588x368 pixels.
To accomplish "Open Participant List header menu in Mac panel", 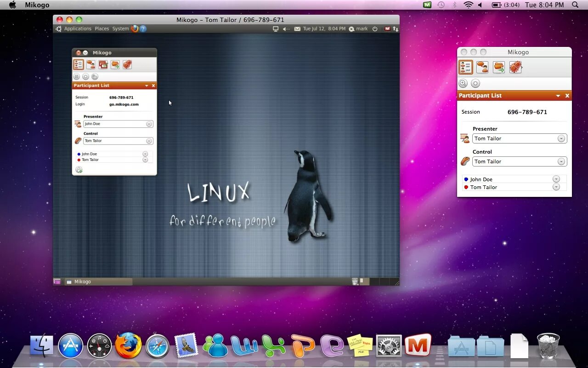I will coord(558,96).
